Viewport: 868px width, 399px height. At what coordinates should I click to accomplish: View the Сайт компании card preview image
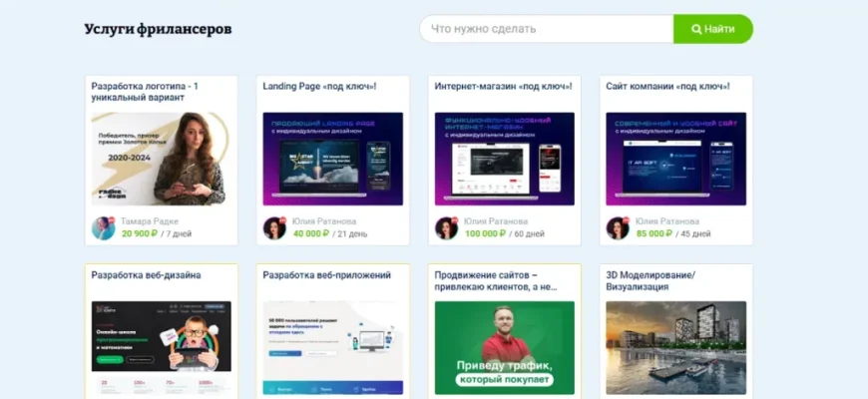click(x=675, y=159)
